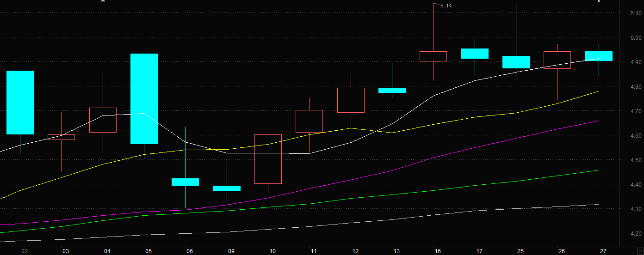644x255 pixels.
Task: Click the 5.14 high price annotation
Action: [446, 6]
